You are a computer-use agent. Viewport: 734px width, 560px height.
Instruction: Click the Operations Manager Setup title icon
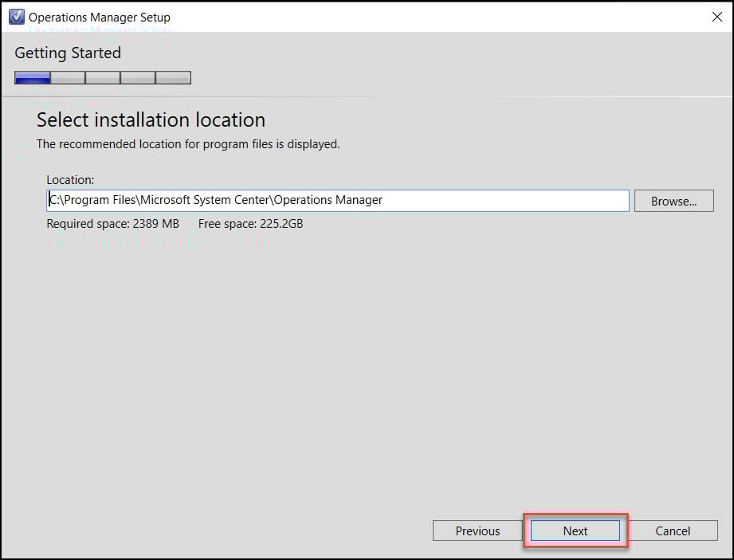[x=17, y=17]
